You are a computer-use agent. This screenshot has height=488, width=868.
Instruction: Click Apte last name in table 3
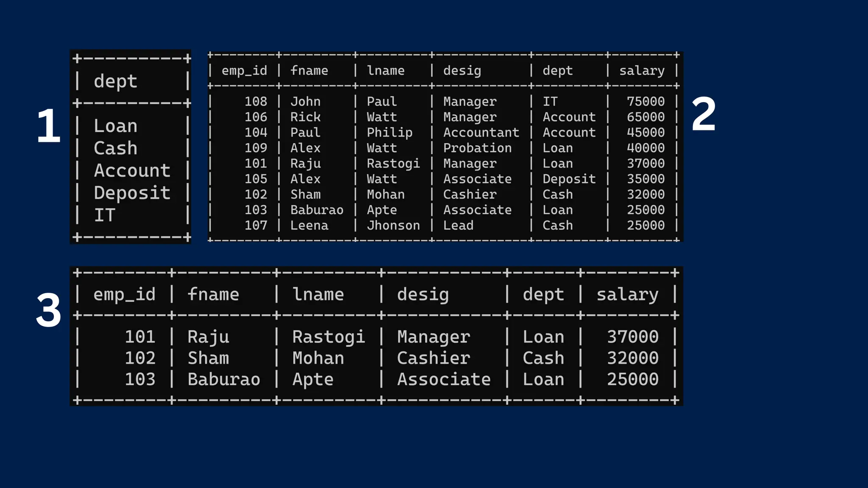click(313, 379)
